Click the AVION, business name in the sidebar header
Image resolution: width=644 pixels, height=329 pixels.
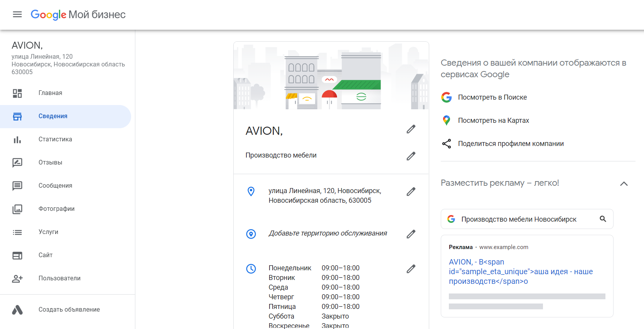click(27, 46)
